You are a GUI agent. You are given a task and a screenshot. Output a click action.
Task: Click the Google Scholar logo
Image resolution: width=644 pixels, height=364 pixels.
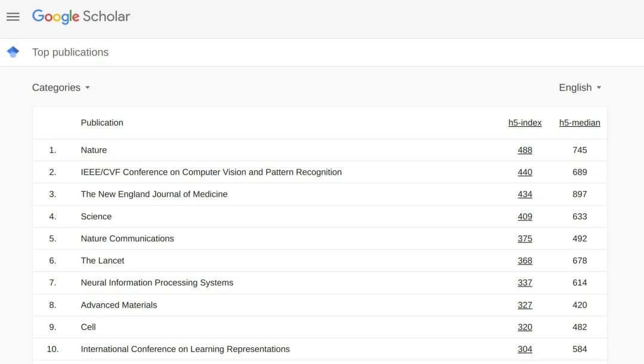click(x=81, y=17)
